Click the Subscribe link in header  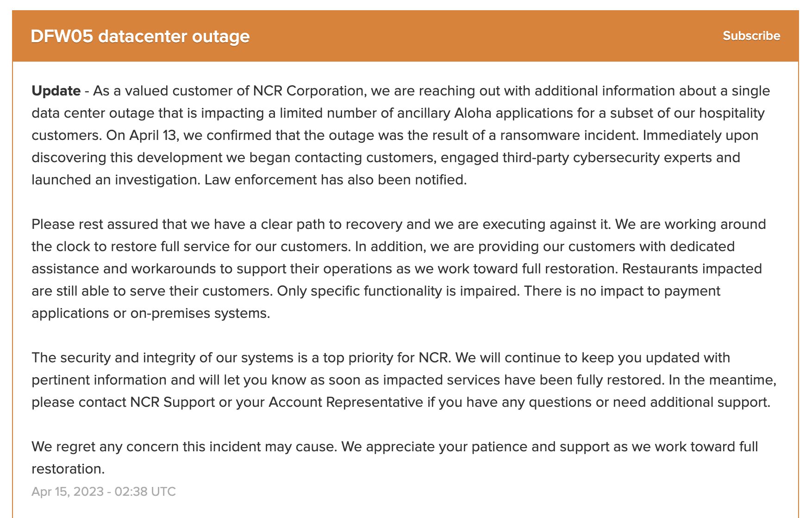(751, 36)
